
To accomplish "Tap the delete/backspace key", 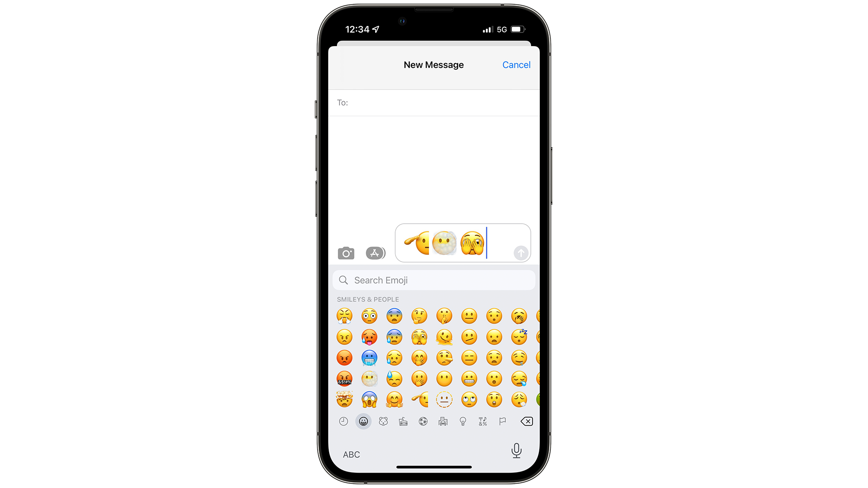I will click(x=526, y=421).
